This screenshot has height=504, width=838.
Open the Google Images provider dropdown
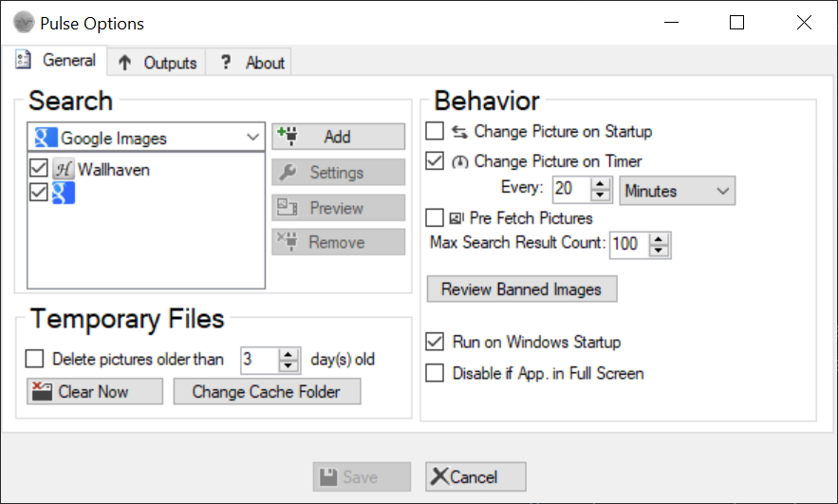point(146,138)
